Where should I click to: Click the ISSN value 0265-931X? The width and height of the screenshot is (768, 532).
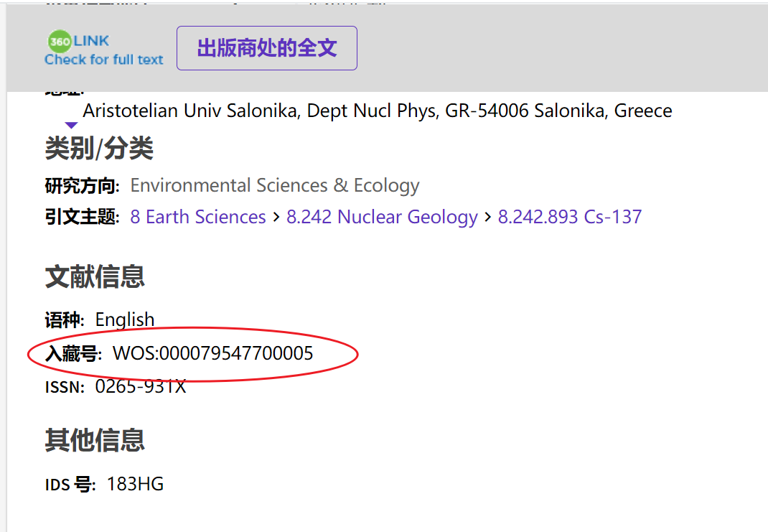tap(141, 386)
